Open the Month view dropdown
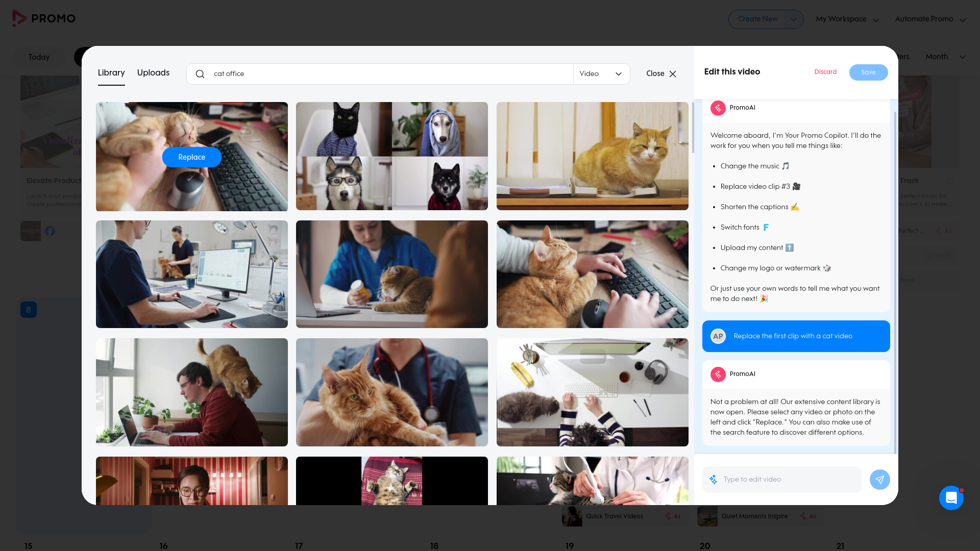This screenshot has height=551, width=980. pos(945,57)
